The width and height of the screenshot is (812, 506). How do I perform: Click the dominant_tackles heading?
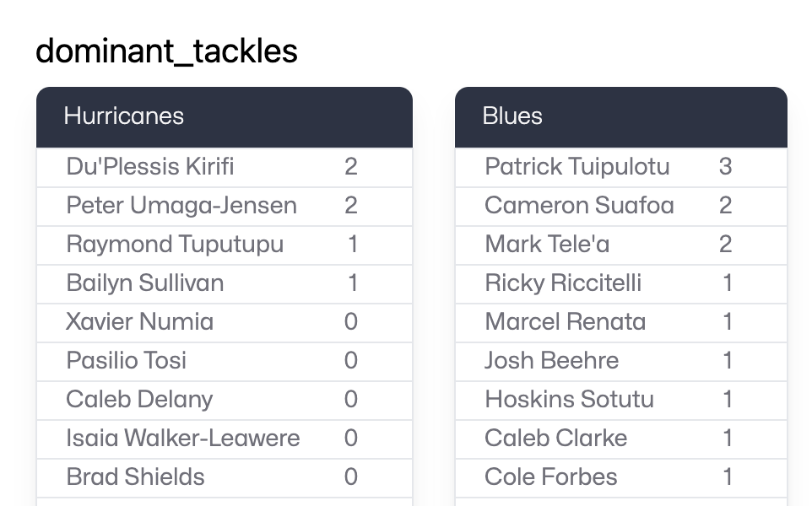point(166,51)
